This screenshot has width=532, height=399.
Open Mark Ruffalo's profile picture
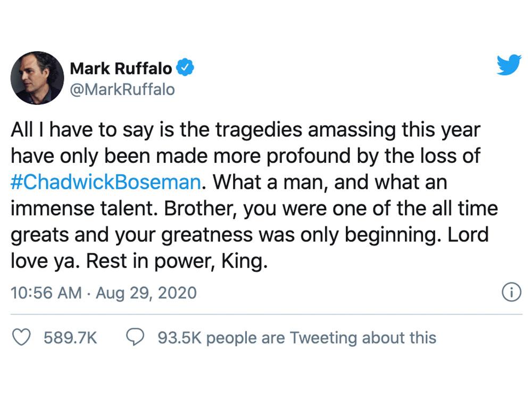pos(37,74)
